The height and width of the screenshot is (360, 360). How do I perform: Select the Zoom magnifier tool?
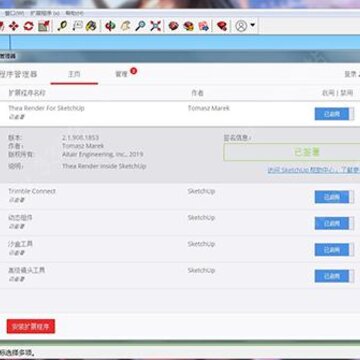[x=140, y=26]
